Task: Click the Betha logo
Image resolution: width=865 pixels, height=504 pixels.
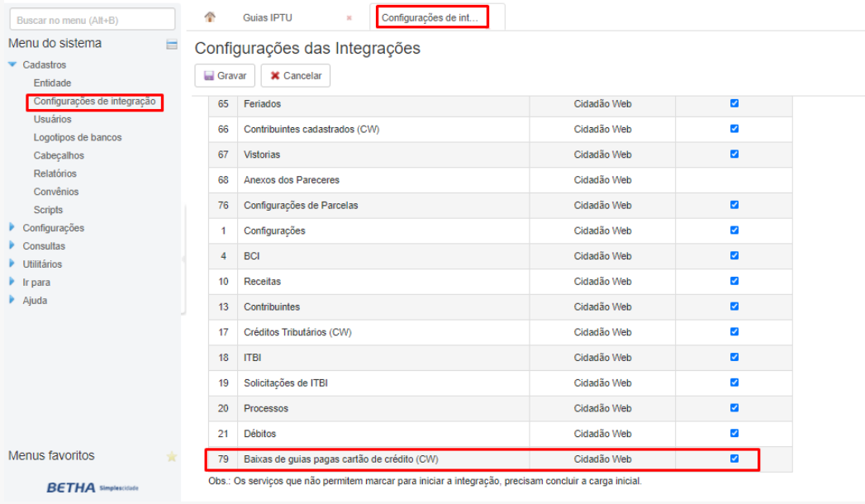Action: point(93,487)
